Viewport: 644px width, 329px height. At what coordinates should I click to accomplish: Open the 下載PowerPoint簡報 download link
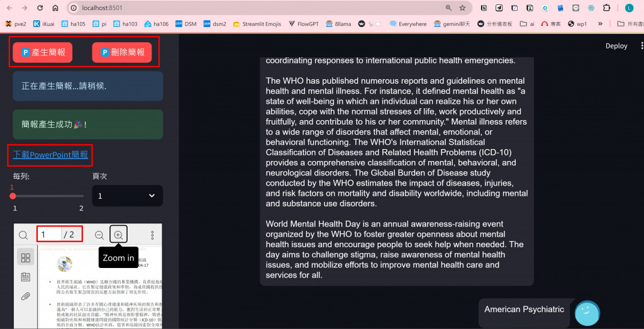50,155
